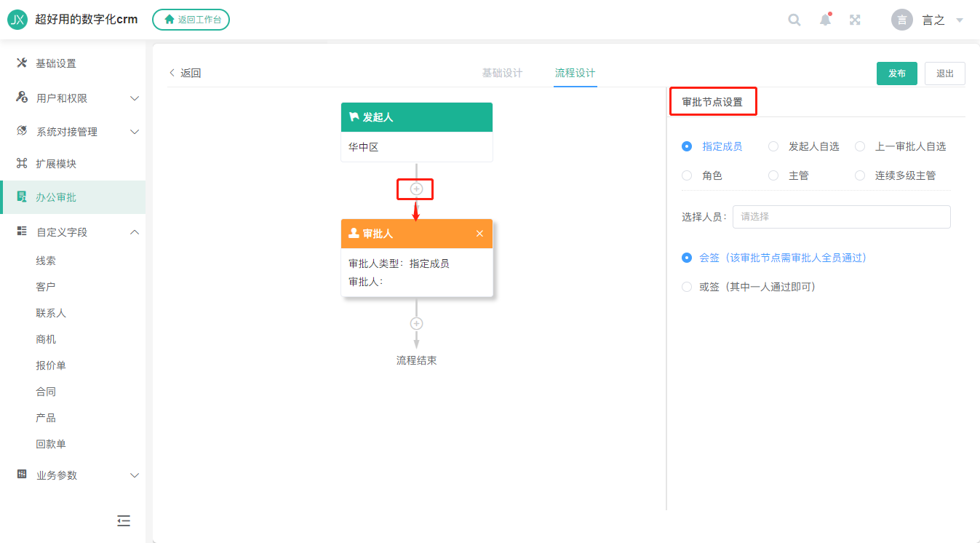The width and height of the screenshot is (980, 543).
Task: Open the notification bell icon
Action: [x=825, y=20]
